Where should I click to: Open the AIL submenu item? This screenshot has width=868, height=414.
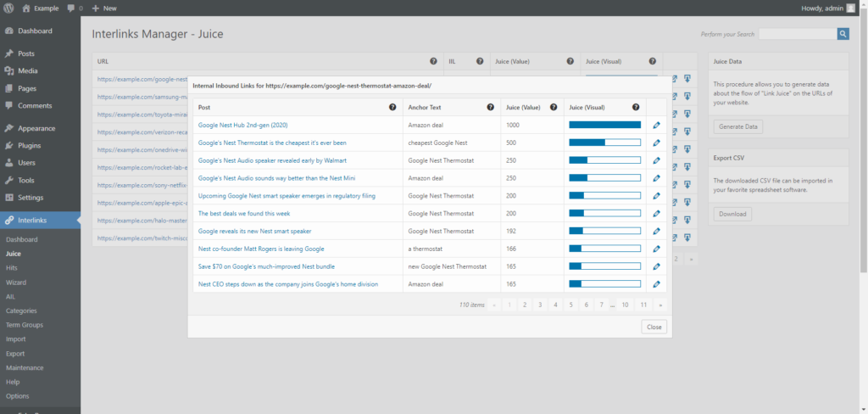coord(10,297)
